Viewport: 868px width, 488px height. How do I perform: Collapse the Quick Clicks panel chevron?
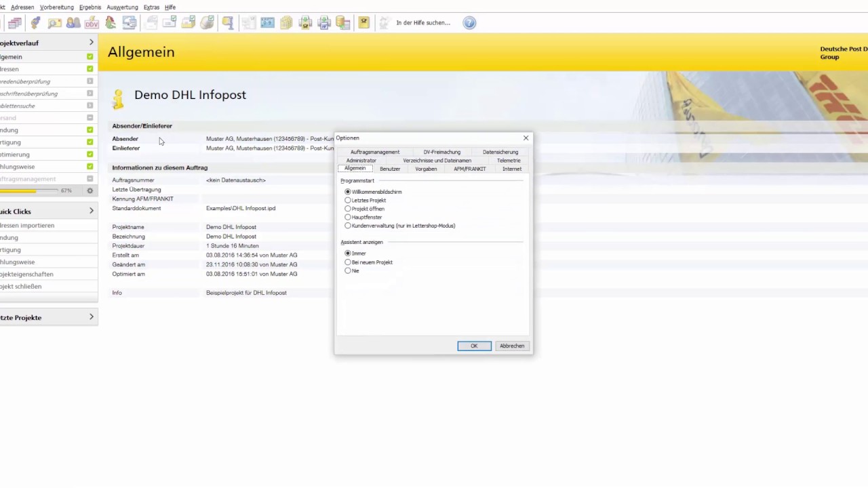pyautogui.click(x=92, y=211)
